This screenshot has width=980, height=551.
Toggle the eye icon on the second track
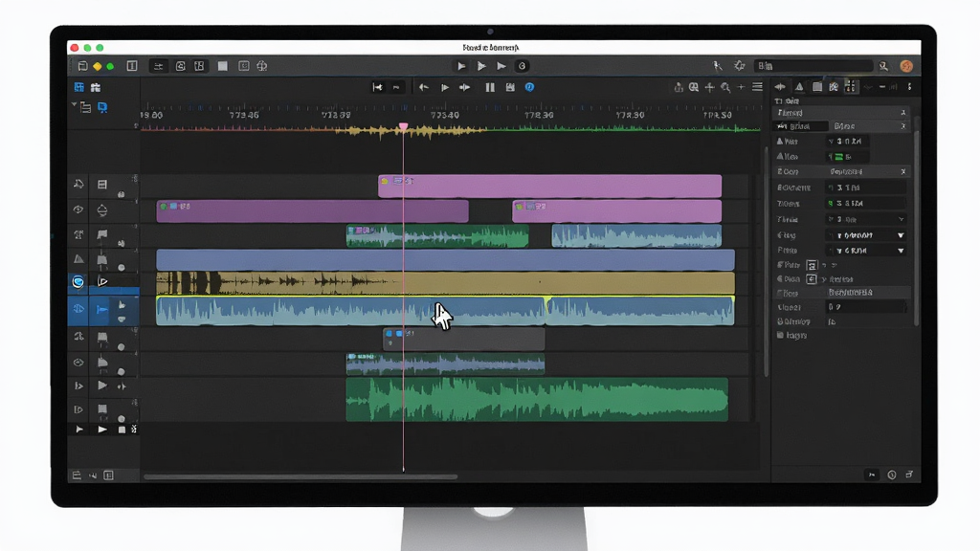(x=78, y=209)
